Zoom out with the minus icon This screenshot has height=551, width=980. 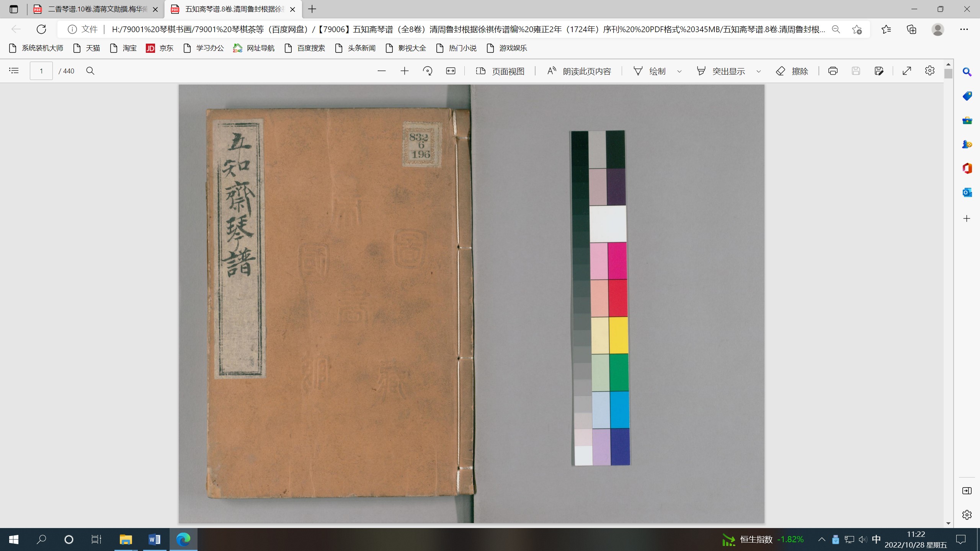(x=382, y=71)
